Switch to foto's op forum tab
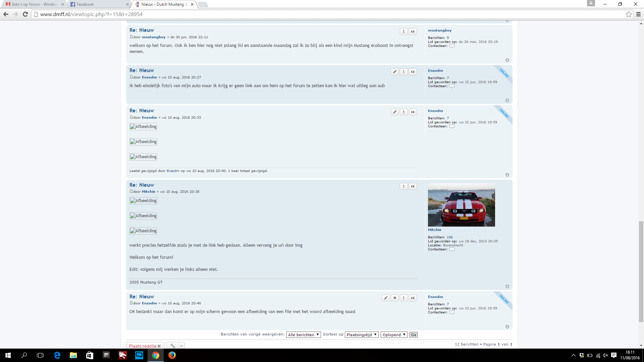644x362 pixels. click(x=35, y=4)
